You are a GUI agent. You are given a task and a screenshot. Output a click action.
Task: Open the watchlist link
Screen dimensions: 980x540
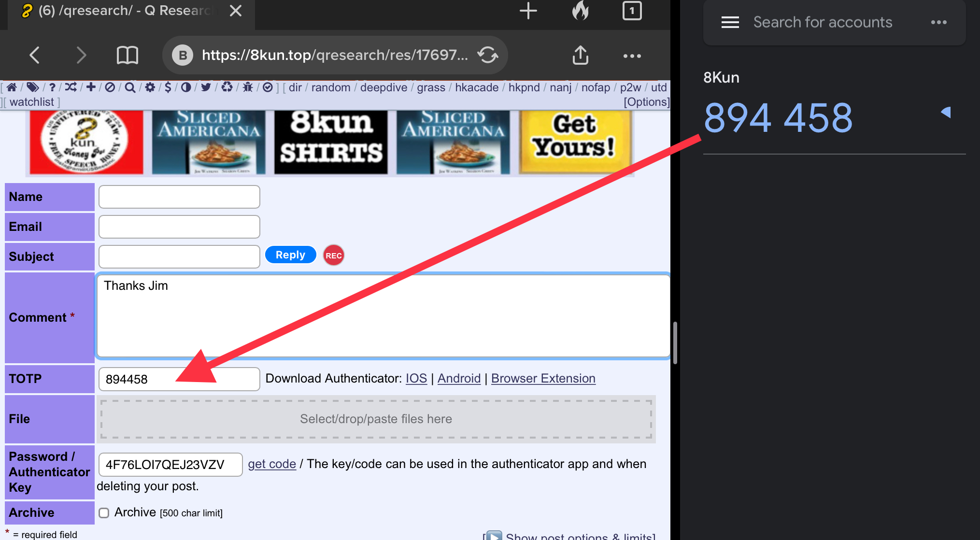tap(31, 102)
